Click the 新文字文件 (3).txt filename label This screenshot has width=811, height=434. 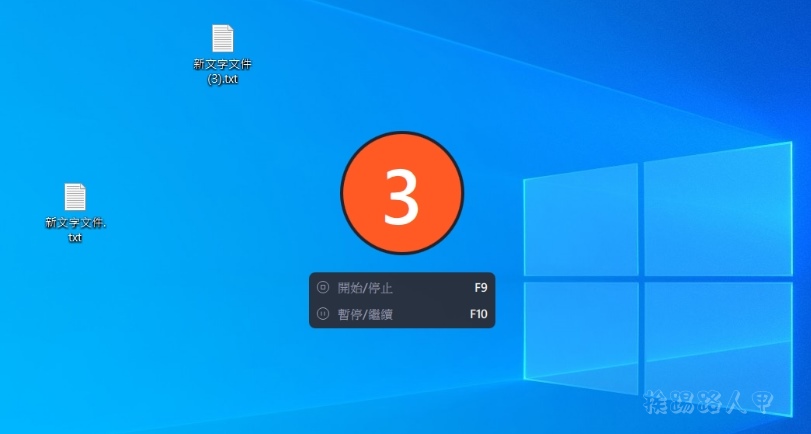pyautogui.click(x=222, y=71)
